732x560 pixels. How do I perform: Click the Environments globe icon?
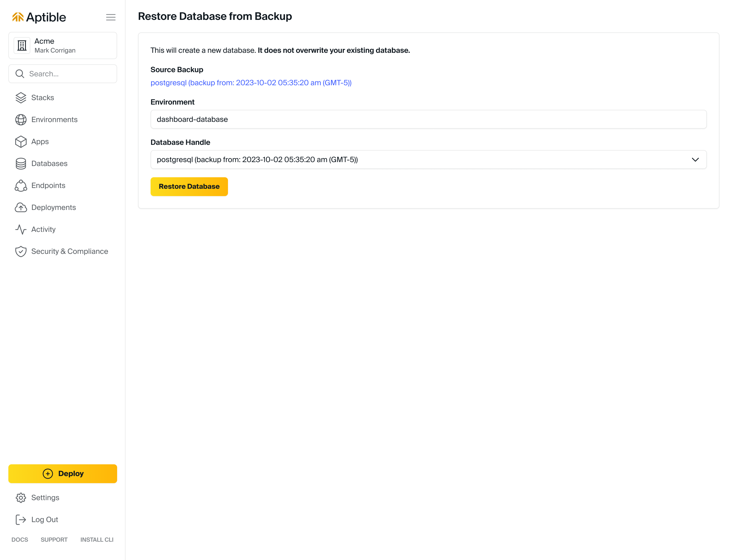(x=21, y=120)
